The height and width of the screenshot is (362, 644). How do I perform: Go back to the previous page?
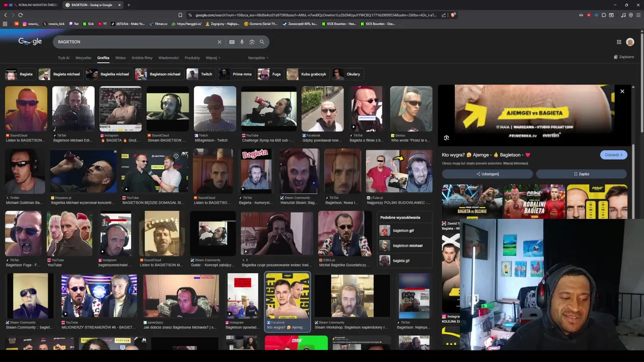(x=6, y=15)
